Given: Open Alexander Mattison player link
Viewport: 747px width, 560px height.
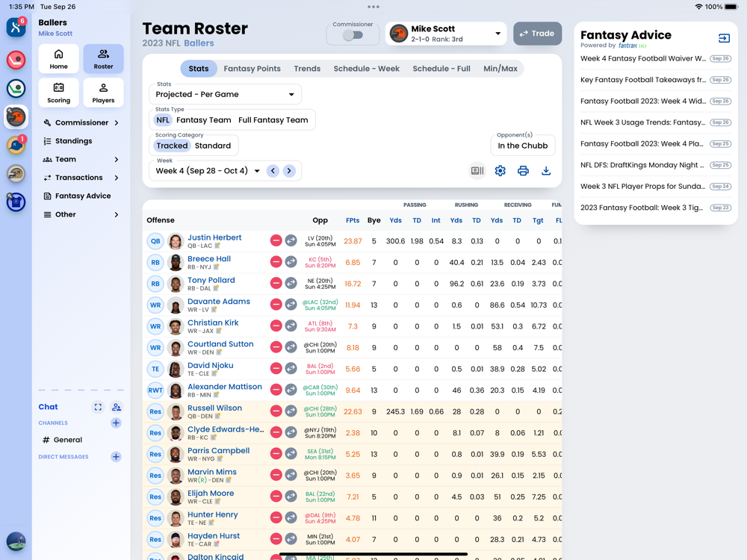Looking at the screenshot, I should point(224,387).
